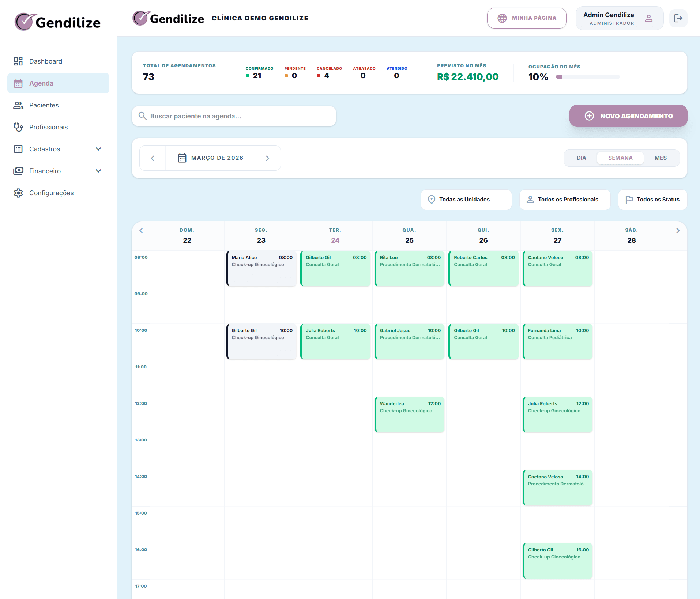700x599 pixels.
Task: Open the Todos os Profissionais filter
Action: click(564, 200)
